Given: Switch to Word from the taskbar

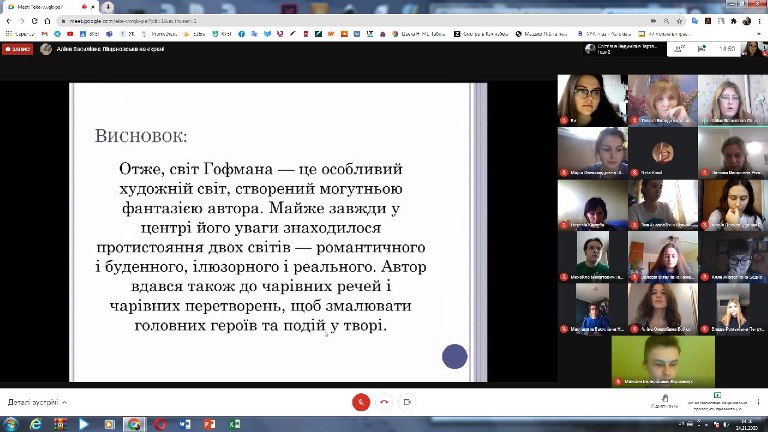Looking at the screenshot, I should coord(185,424).
